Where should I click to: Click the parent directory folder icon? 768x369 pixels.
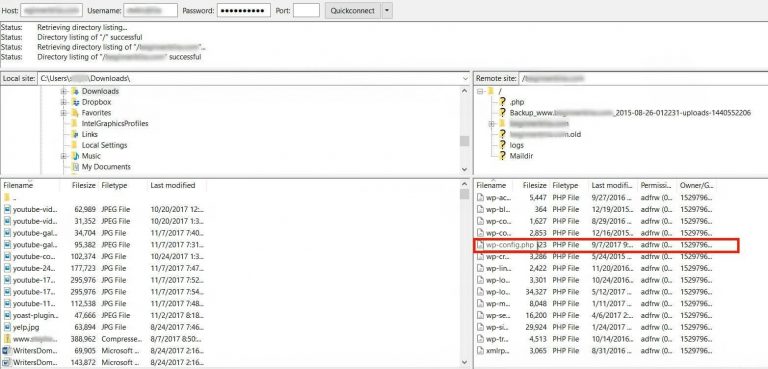pyautogui.click(x=7, y=198)
